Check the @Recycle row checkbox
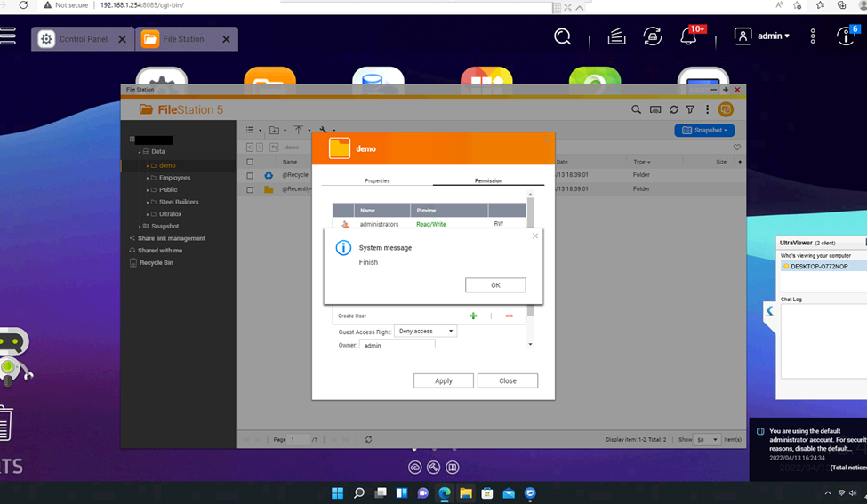Image resolution: width=867 pixels, height=504 pixels. [x=250, y=175]
